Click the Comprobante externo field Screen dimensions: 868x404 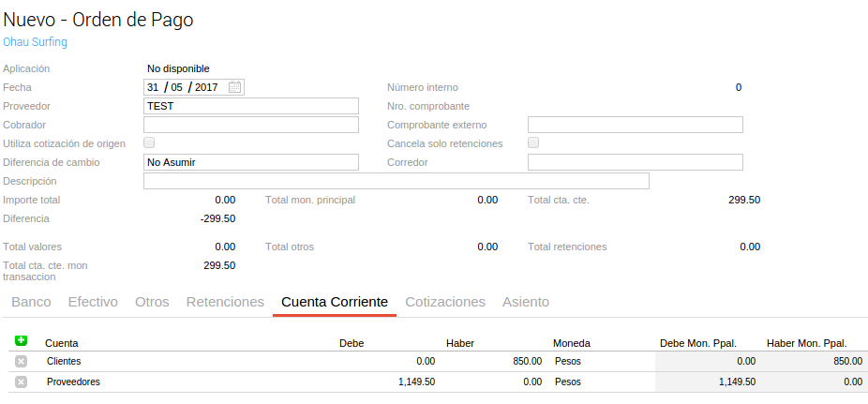(635, 125)
